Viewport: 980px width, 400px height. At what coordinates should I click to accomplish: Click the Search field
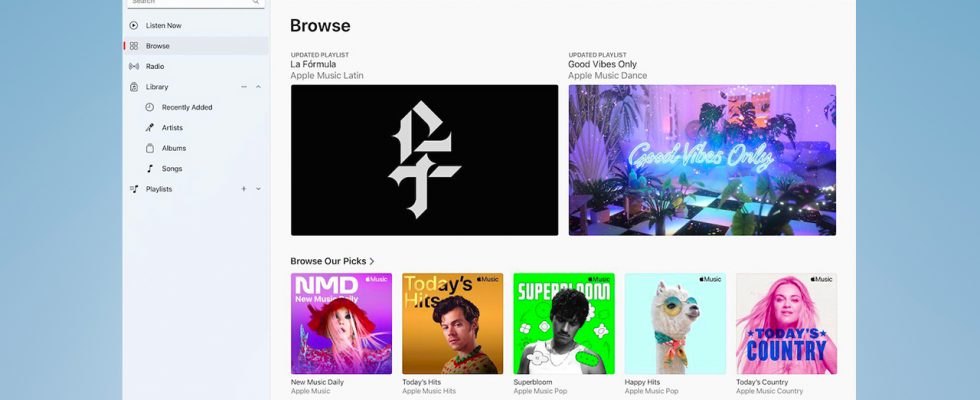(196, 3)
